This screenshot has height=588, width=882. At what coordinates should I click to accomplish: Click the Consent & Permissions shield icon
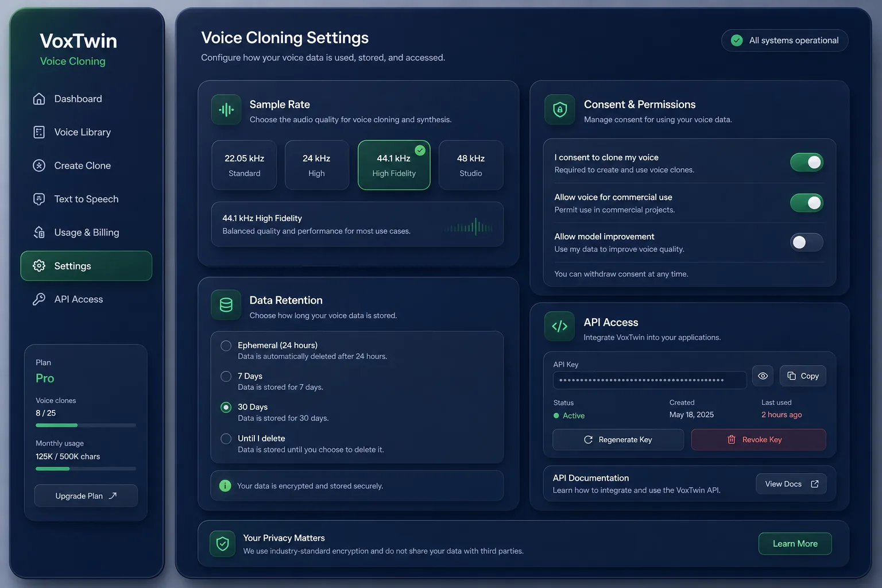[x=560, y=110]
